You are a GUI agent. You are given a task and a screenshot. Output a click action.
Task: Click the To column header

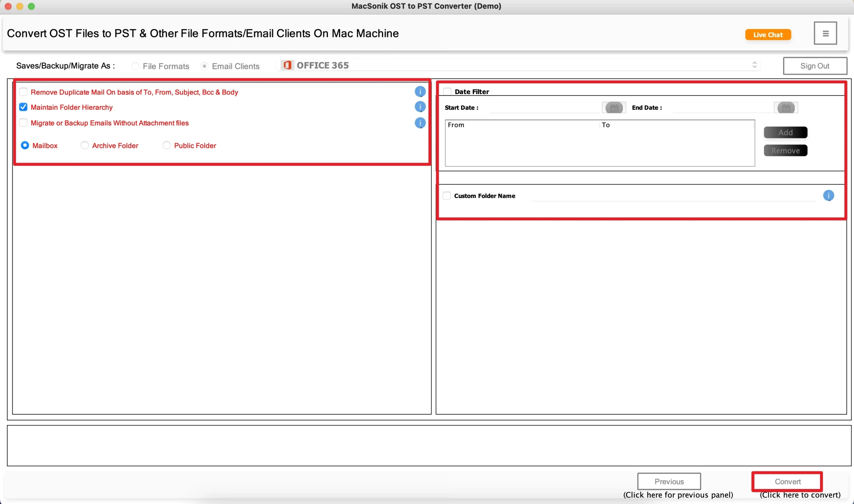click(676, 125)
